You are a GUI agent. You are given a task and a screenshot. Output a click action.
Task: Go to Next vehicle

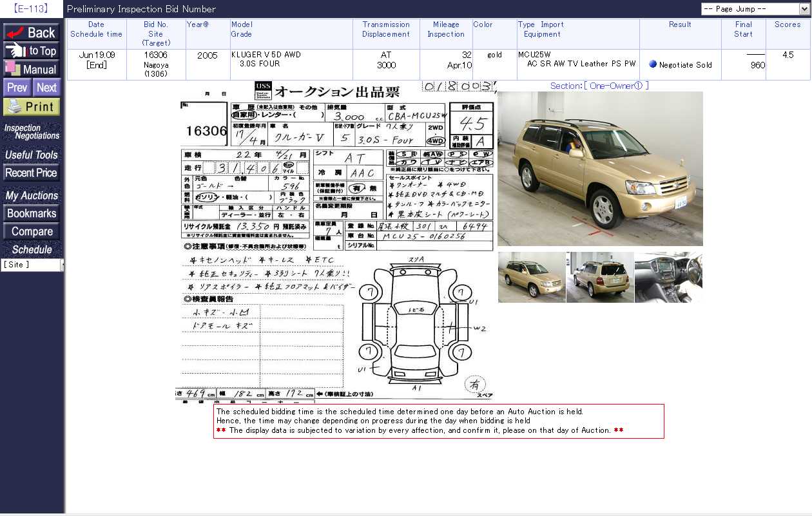tap(46, 88)
